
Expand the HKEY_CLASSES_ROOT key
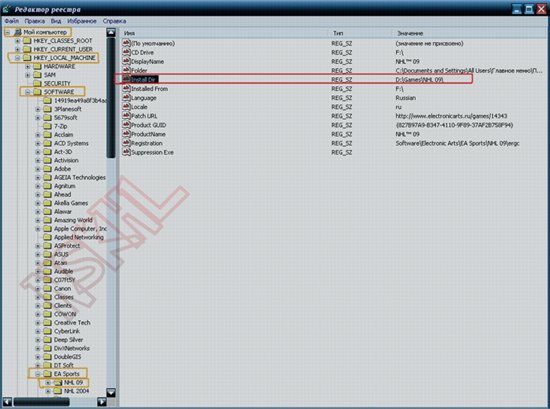pyautogui.click(x=18, y=41)
